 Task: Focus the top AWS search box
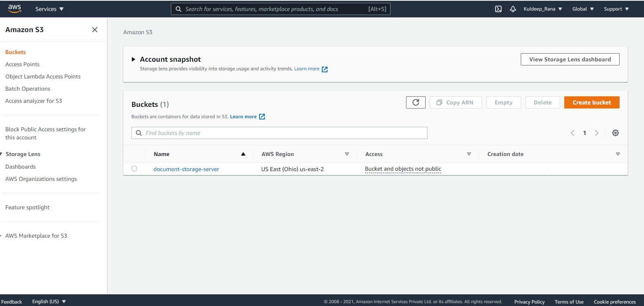(281, 9)
